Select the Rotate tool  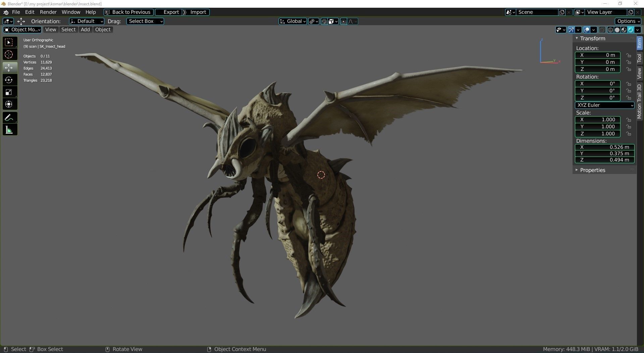[9, 80]
